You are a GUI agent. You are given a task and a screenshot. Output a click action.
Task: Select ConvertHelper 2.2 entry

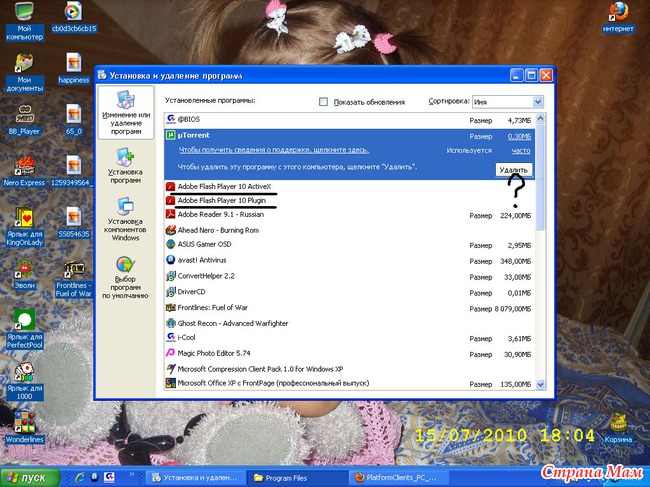tap(349, 276)
